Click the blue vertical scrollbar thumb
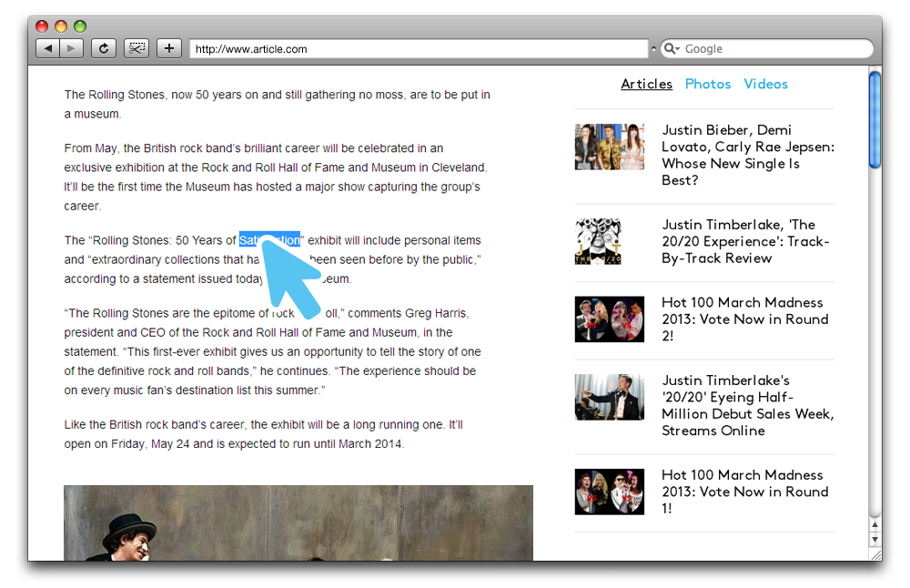Screen dimensions: 910x588 pos(875,119)
